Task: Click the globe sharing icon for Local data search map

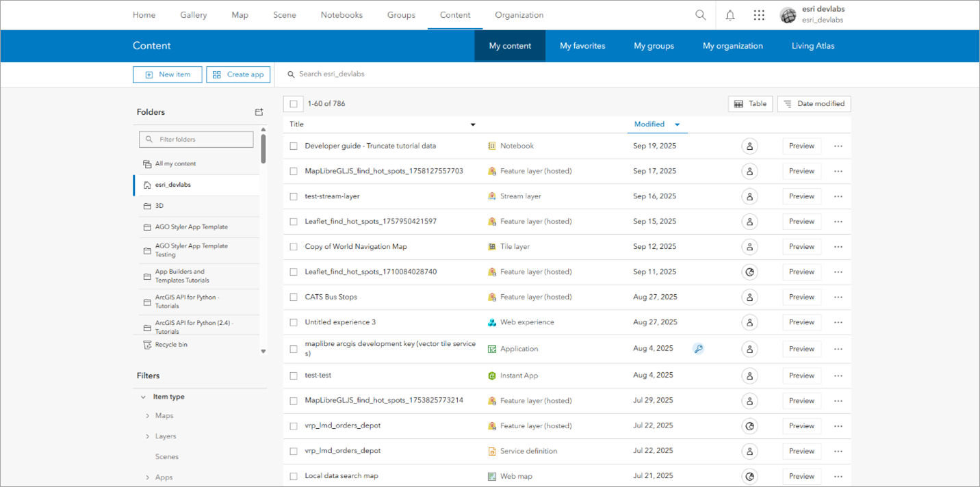Action: [x=749, y=475]
